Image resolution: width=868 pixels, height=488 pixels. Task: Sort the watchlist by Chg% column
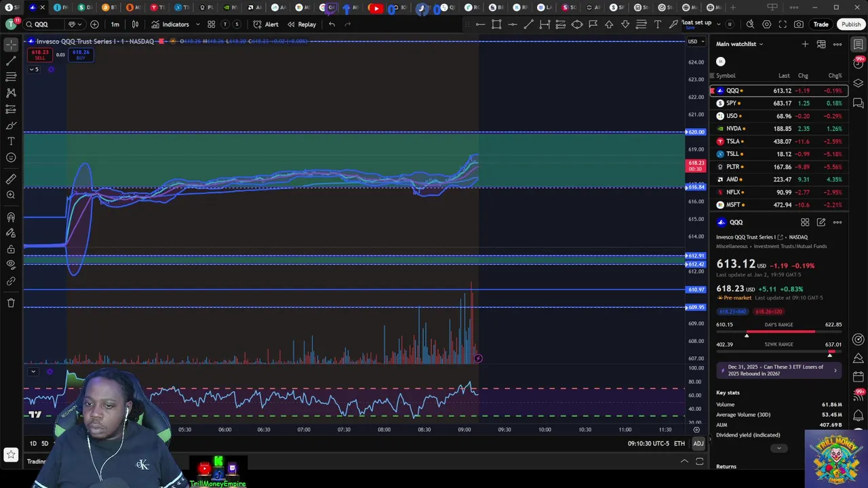(835, 76)
